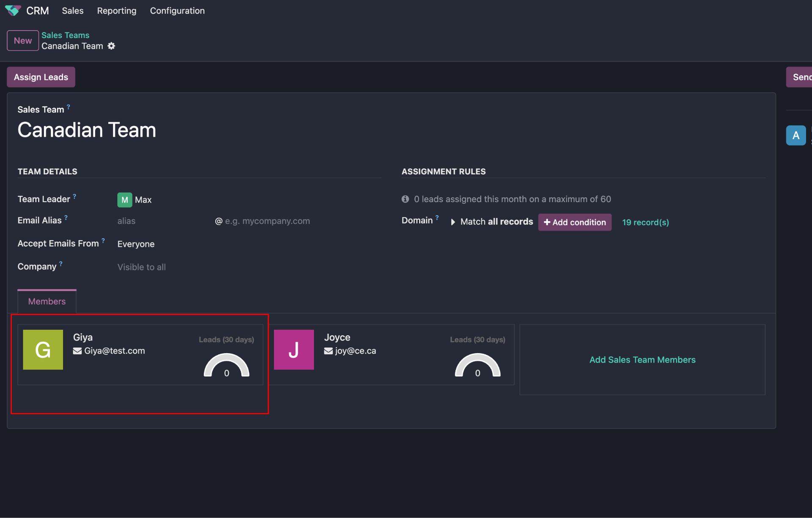Click the envelope icon next to Giya@test.com
Screen dimensions: 812x518
click(77, 351)
